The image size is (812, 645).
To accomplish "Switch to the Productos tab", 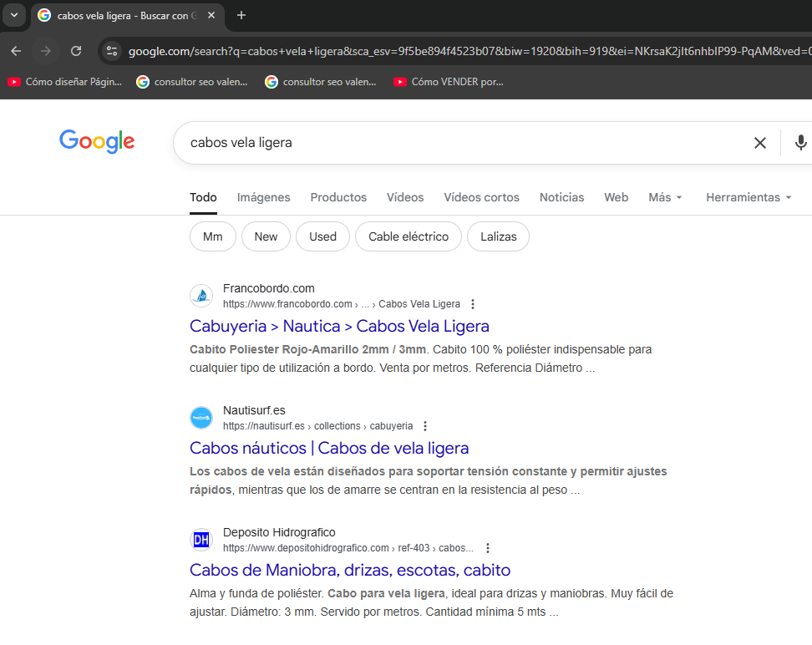I will coord(338,197).
